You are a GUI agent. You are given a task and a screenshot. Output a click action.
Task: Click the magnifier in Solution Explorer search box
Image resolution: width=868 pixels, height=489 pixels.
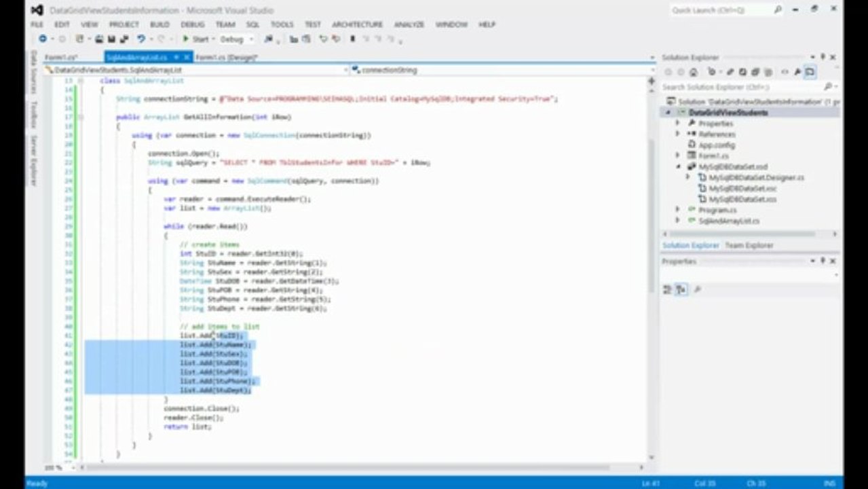tap(827, 87)
